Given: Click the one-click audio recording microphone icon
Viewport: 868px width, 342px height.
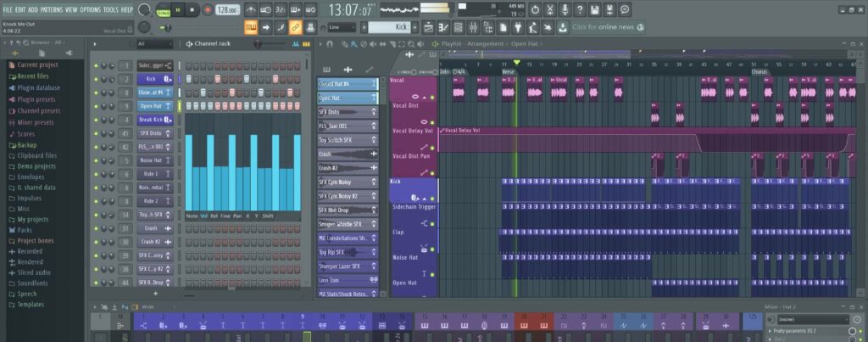Looking at the screenshot, I should [x=565, y=9].
